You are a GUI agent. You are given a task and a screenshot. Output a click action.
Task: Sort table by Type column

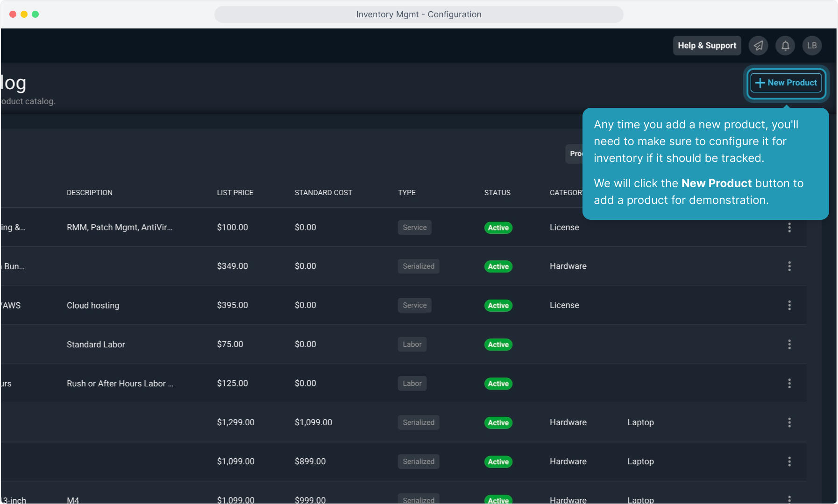[406, 193]
